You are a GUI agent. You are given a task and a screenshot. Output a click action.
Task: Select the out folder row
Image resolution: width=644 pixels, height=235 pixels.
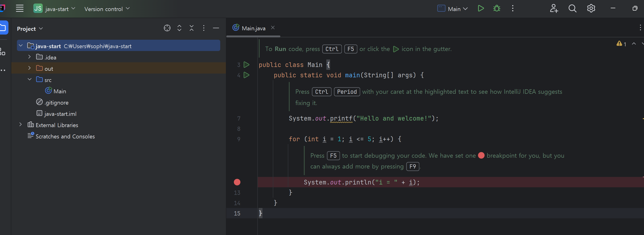pos(119,68)
